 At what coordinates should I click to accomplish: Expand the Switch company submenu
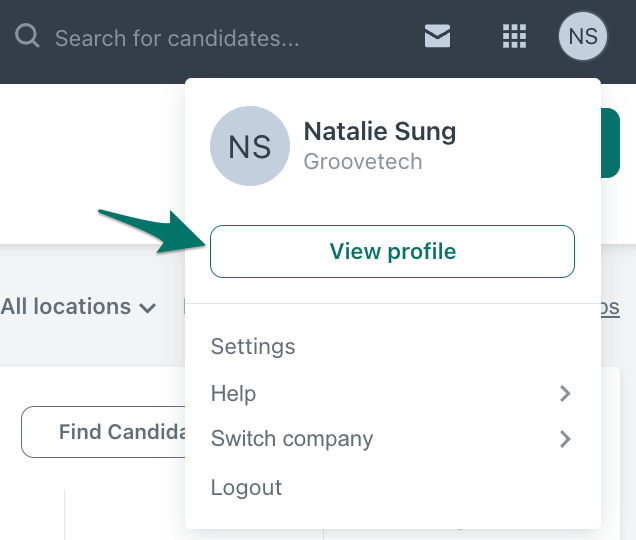point(292,439)
